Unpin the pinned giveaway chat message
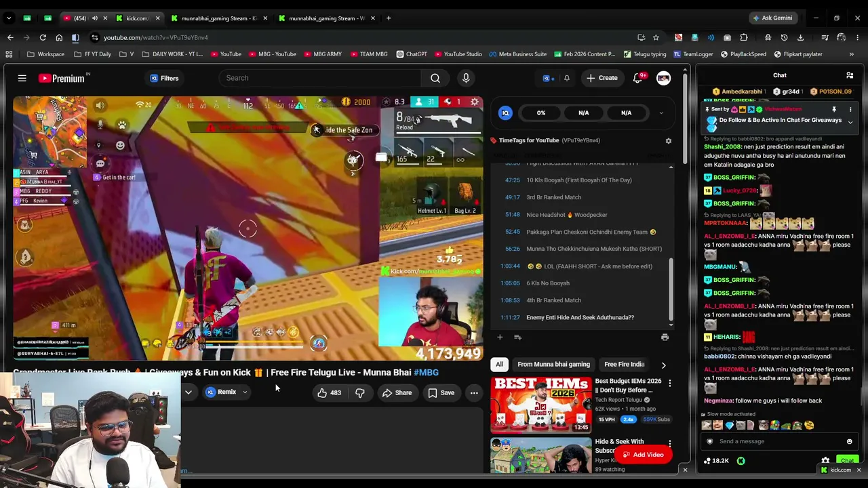868x488 pixels. pyautogui.click(x=834, y=109)
